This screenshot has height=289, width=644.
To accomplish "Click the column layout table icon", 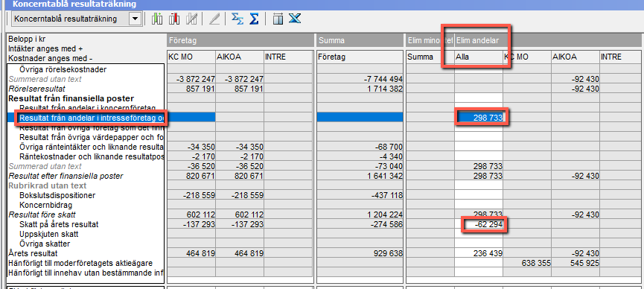I will pyautogui.click(x=278, y=19).
